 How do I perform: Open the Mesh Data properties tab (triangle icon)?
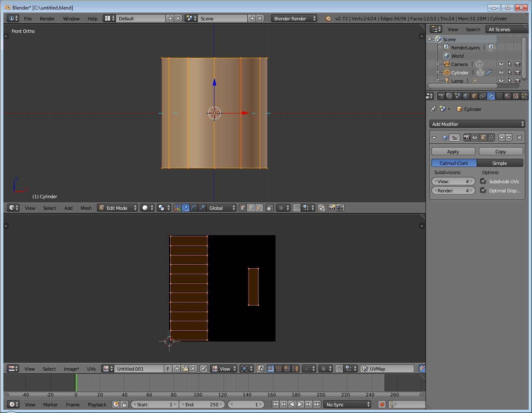click(499, 96)
